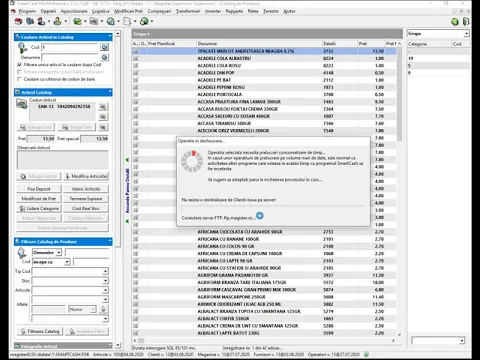This screenshot has height=360, width=480.
Task: Click the row icon of AFRICANA CU BANANE 100GR
Action: click(135, 239)
